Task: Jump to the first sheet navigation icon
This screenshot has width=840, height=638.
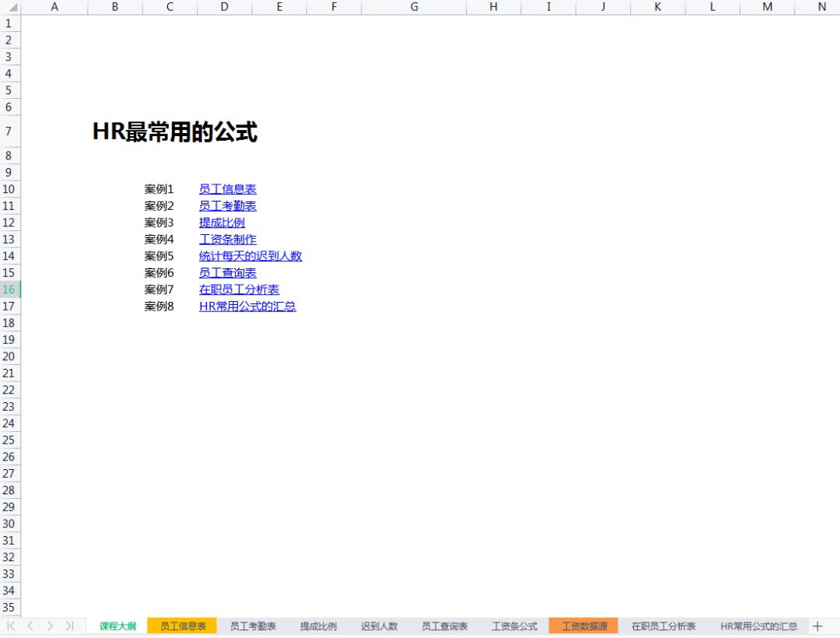Action: 10,626
